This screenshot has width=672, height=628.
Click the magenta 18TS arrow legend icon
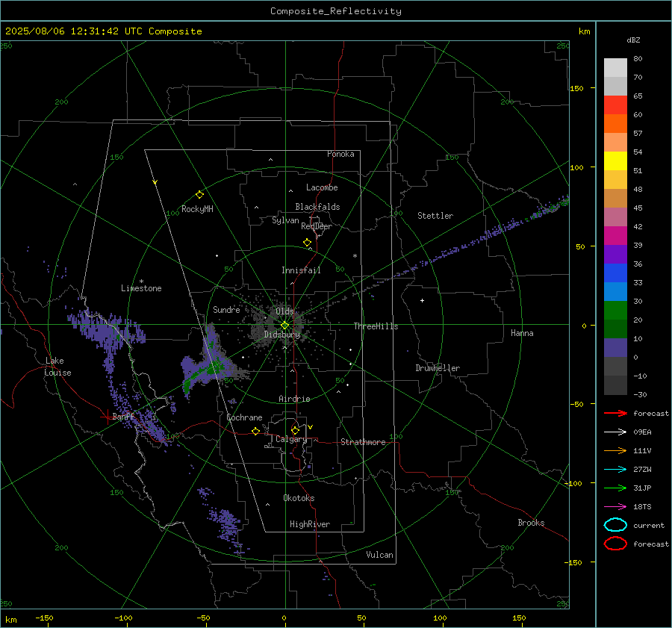[x=615, y=507]
